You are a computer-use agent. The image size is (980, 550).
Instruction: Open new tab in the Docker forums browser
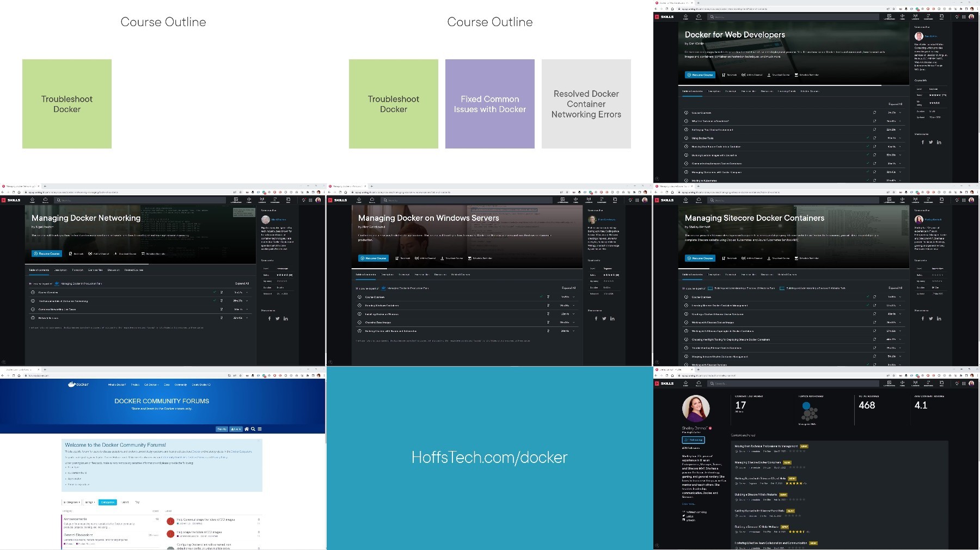45,369
